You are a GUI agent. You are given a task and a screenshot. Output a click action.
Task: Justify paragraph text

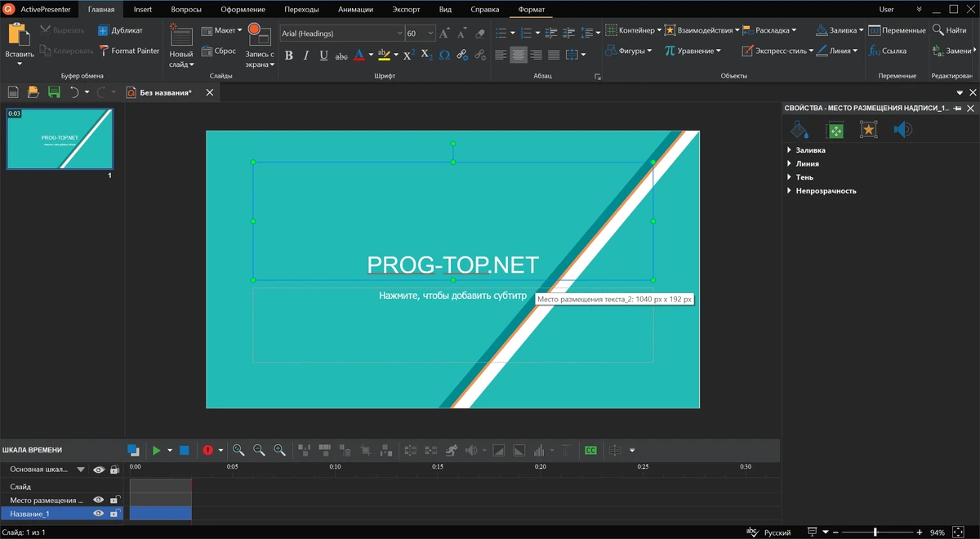[x=554, y=55]
